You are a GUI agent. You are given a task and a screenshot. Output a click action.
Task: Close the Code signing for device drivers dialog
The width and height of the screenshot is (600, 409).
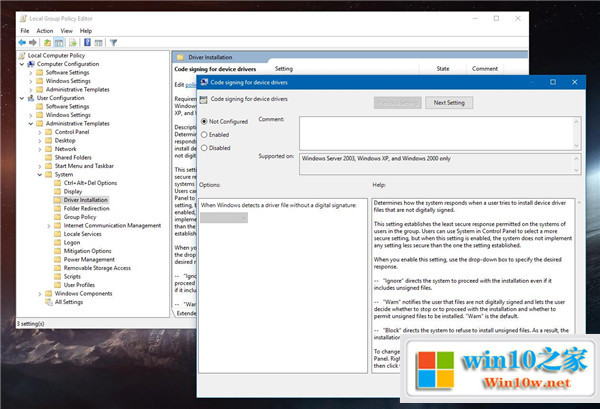pyautogui.click(x=574, y=82)
